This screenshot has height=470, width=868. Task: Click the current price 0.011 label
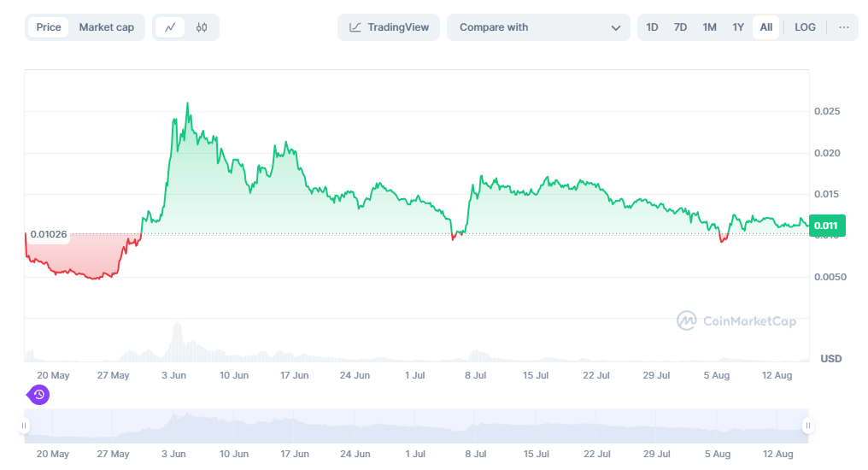click(x=826, y=226)
